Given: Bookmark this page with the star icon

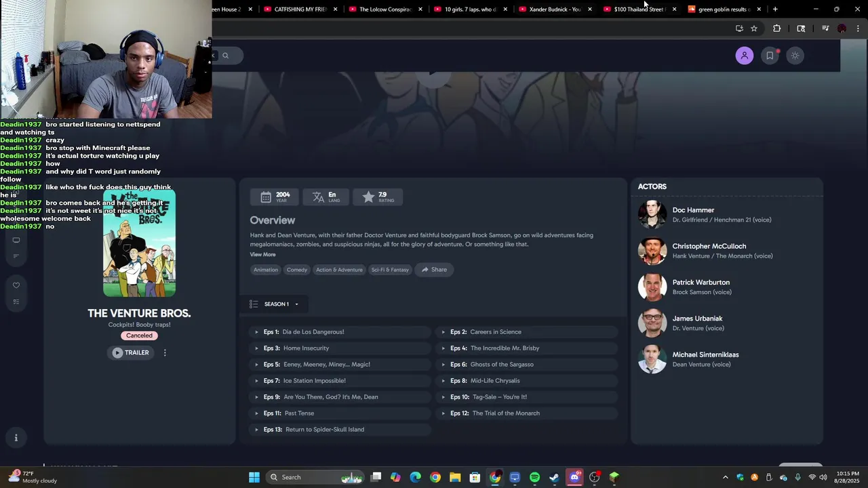Looking at the screenshot, I should tap(754, 28).
